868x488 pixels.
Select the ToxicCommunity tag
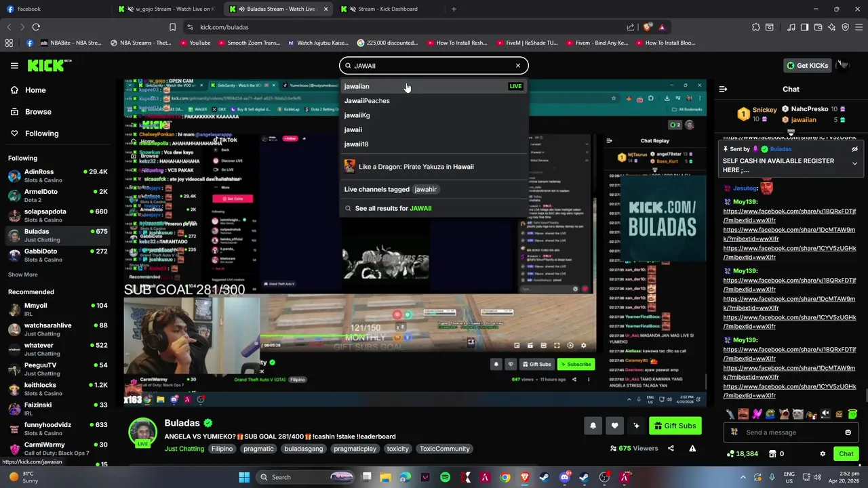coord(444,449)
